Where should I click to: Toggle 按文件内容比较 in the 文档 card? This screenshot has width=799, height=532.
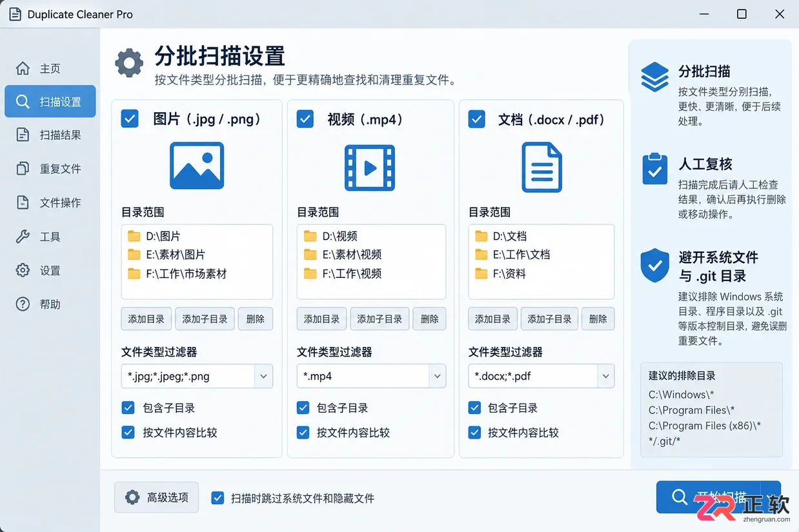tap(475, 432)
